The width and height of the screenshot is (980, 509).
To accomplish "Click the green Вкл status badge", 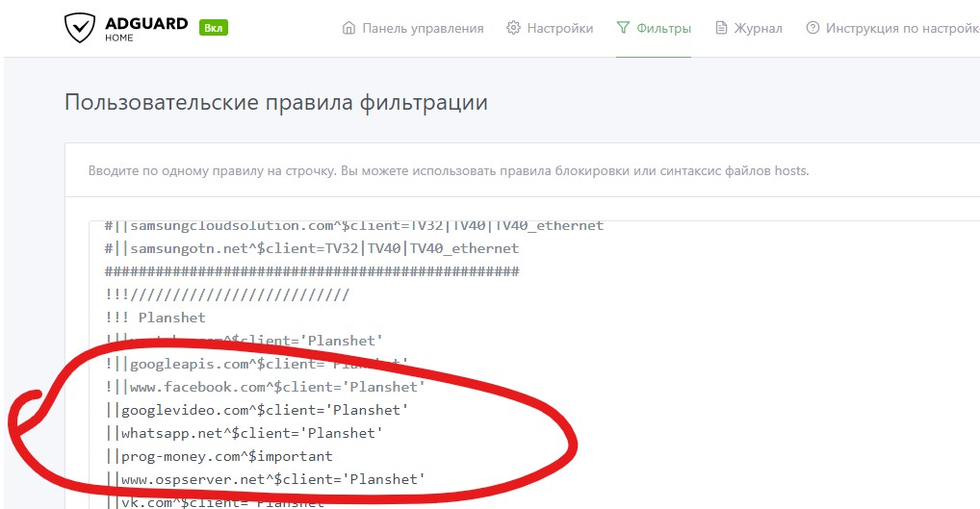I will (213, 28).
